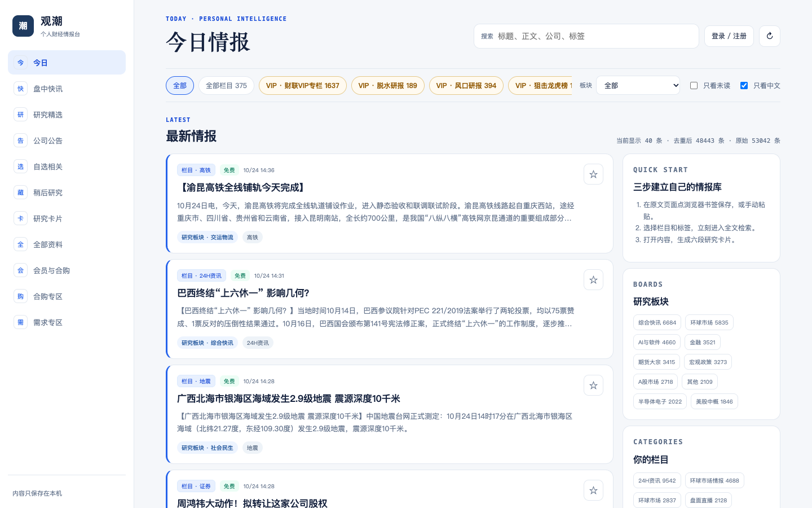Select VIP · 风口研报 394 pill
Image resolution: width=812 pixels, height=508 pixels.
point(466,86)
